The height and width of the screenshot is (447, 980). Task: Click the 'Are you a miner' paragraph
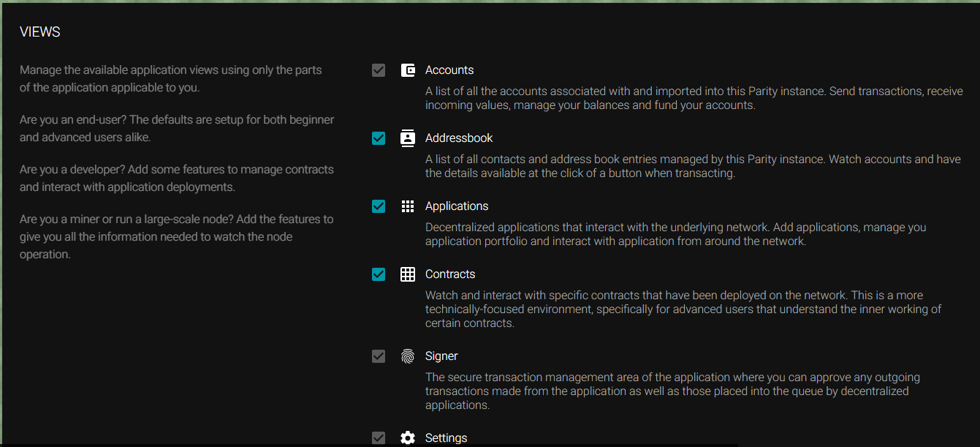176,236
